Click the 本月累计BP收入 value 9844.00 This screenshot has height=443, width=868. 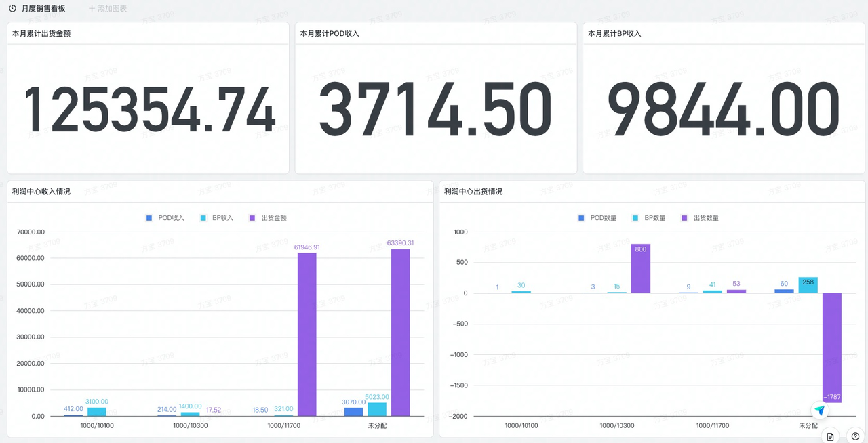(x=723, y=108)
